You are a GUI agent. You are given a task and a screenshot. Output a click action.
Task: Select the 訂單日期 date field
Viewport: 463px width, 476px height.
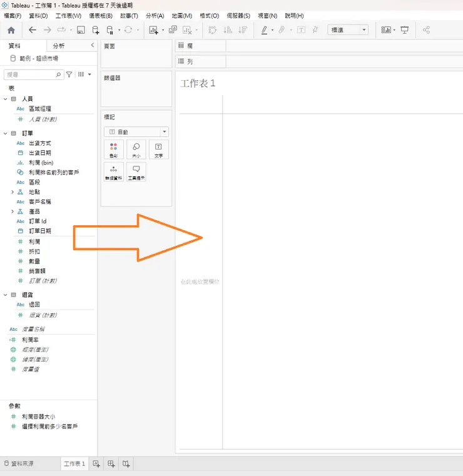pos(40,231)
